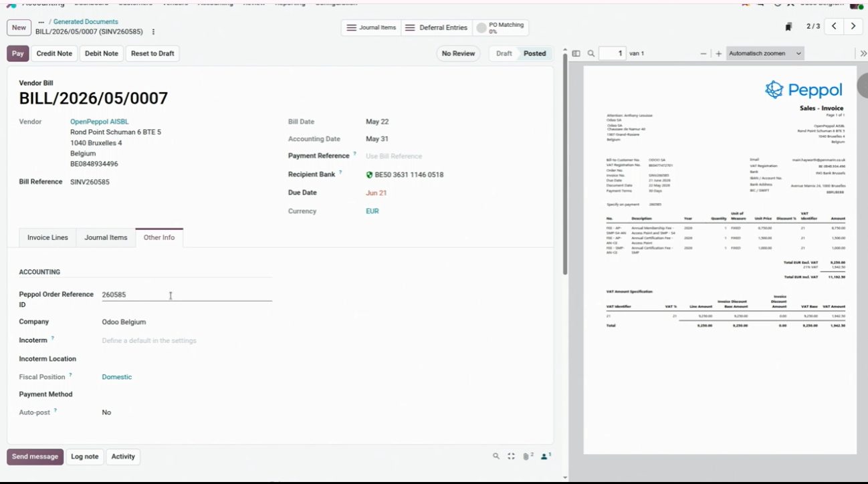The width and height of the screenshot is (868, 484).
Task: Click the Company value Odoo Belgium
Action: (124, 322)
